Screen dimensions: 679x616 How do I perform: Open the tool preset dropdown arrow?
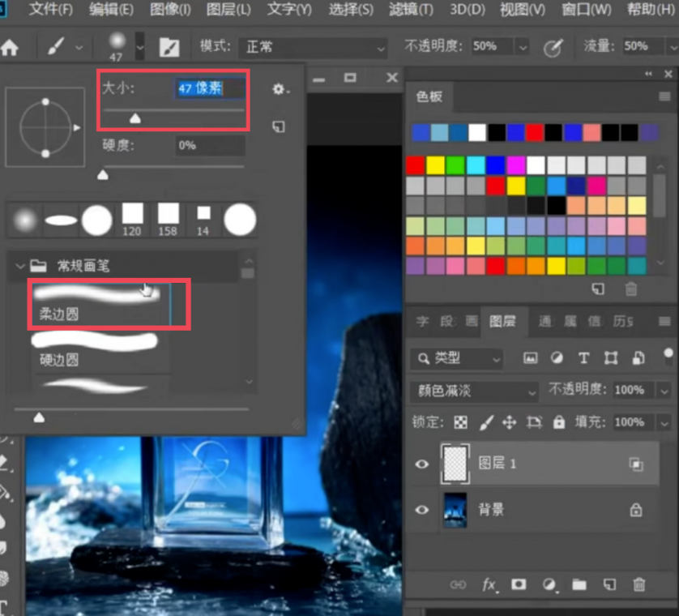tap(79, 47)
